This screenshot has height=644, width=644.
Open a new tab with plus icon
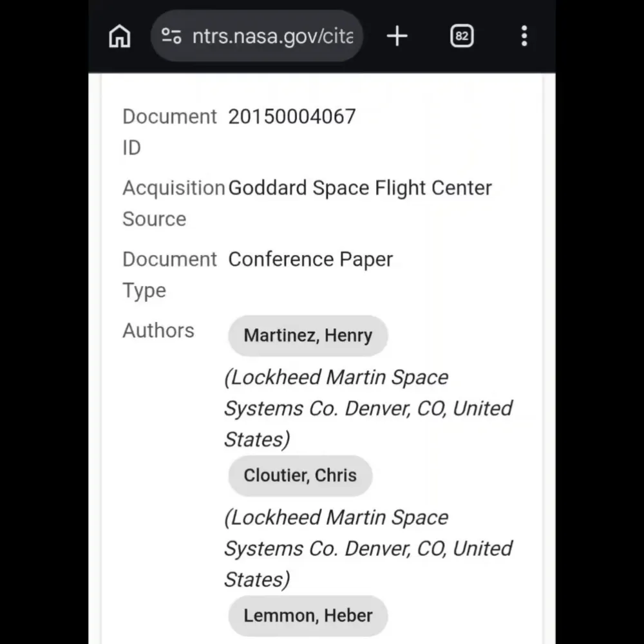point(397,36)
